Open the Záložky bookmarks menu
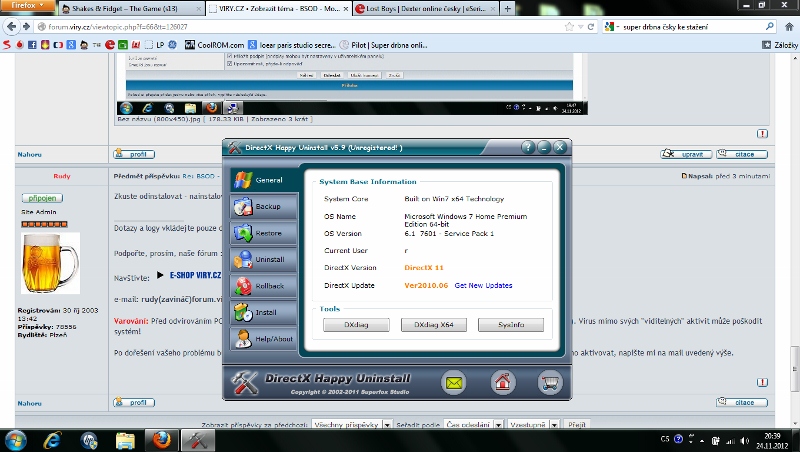The height and width of the screenshot is (452, 800). click(780, 45)
